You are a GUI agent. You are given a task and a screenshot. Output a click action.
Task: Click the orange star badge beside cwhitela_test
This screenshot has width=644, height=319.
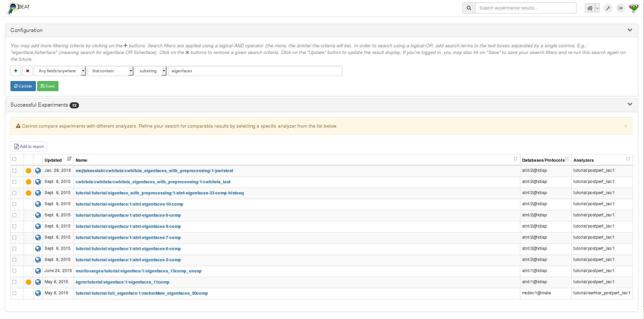click(x=28, y=182)
